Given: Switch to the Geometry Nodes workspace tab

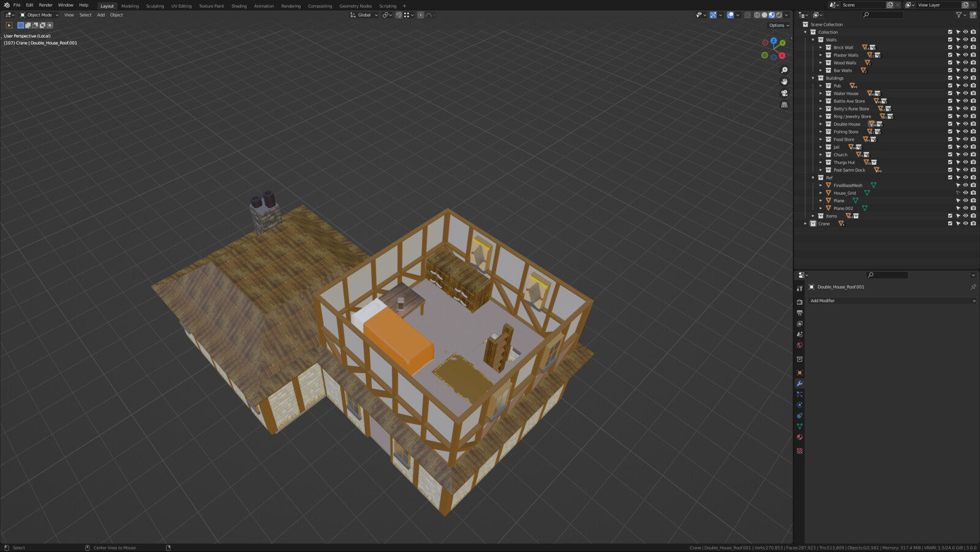Looking at the screenshot, I should pos(355,6).
